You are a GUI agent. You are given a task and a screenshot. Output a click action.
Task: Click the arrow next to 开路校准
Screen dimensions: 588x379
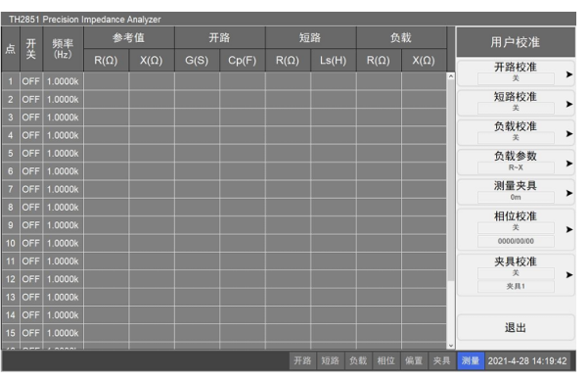(x=568, y=74)
